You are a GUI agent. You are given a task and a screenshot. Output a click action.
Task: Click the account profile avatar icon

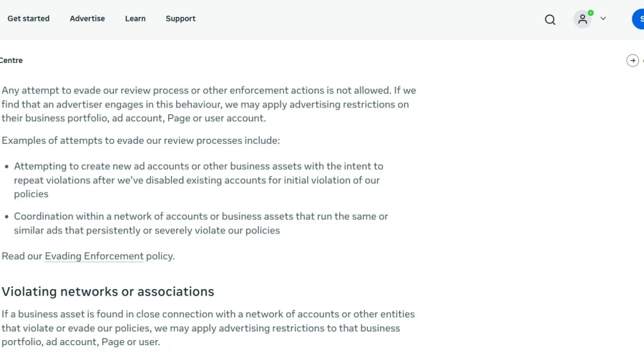582,19
